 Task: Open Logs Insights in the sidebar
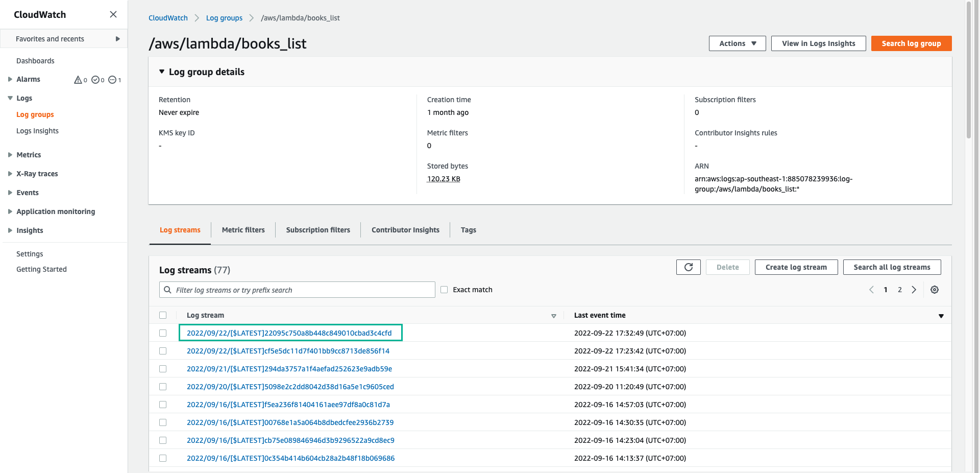tap(37, 131)
